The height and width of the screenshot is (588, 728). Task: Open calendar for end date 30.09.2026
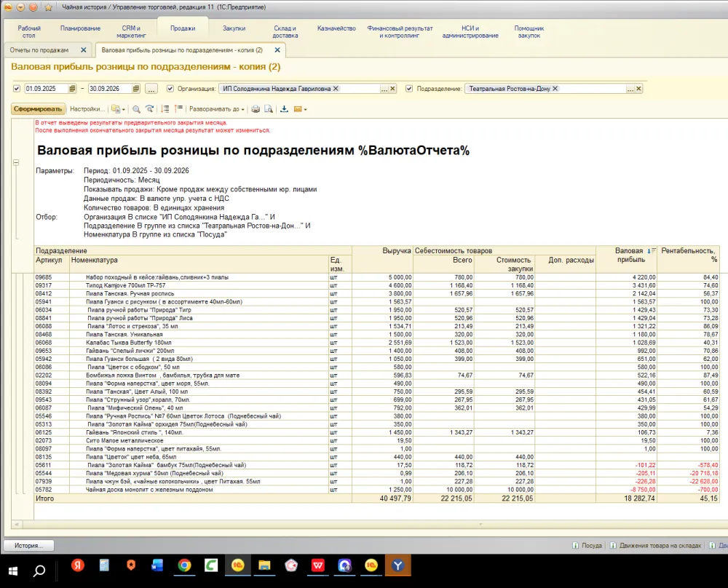coord(135,89)
